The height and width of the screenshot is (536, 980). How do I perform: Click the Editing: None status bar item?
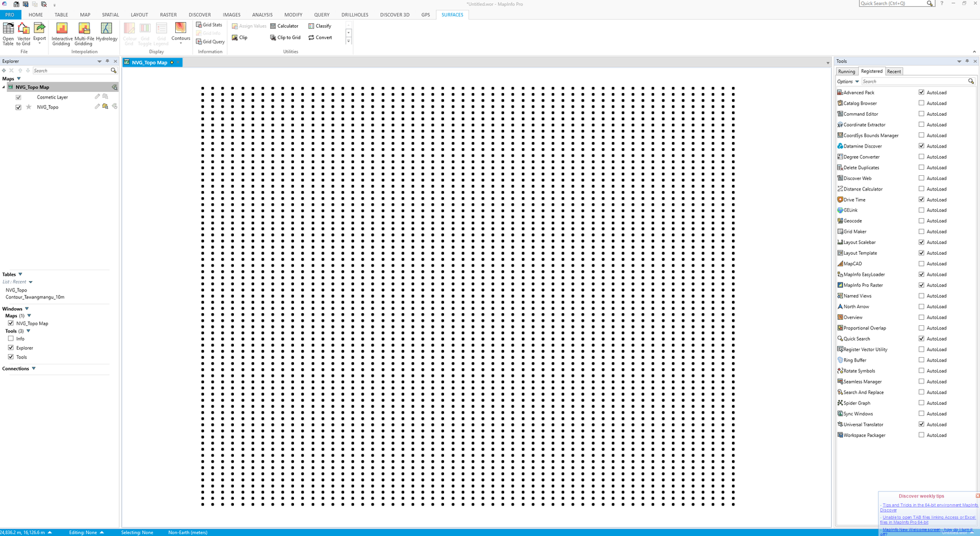(86, 532)
